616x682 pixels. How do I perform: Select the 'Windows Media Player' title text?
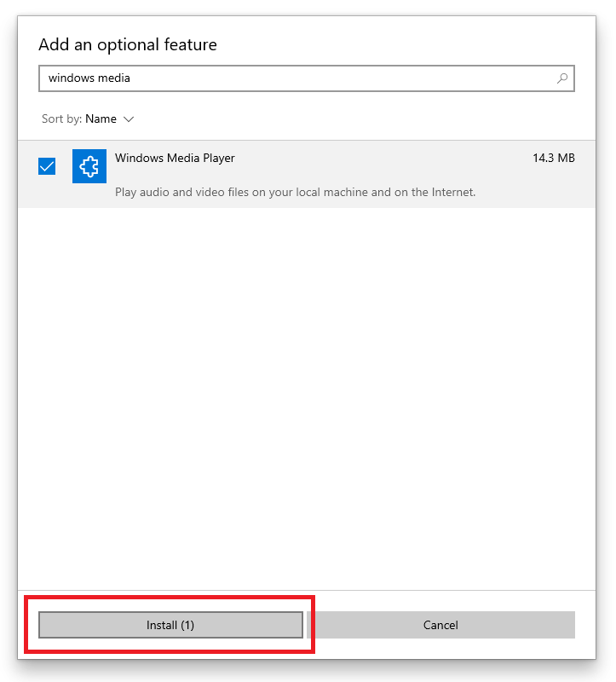[175, 158]
